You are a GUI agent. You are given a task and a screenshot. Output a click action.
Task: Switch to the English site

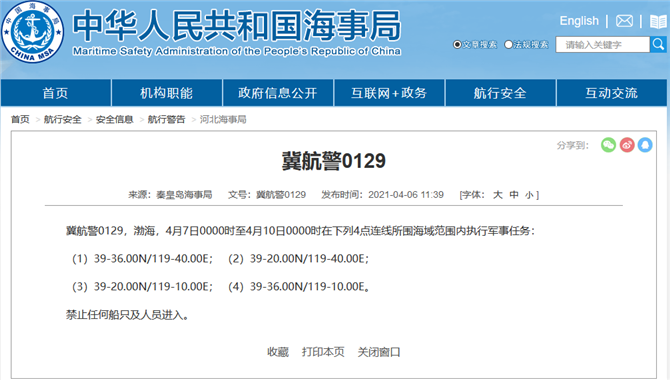[579, 21]
